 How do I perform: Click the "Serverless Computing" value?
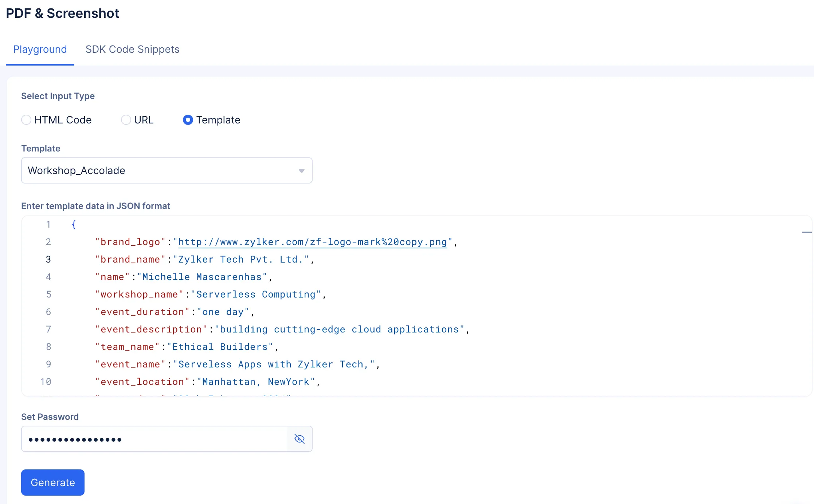[x=256, y=294]
